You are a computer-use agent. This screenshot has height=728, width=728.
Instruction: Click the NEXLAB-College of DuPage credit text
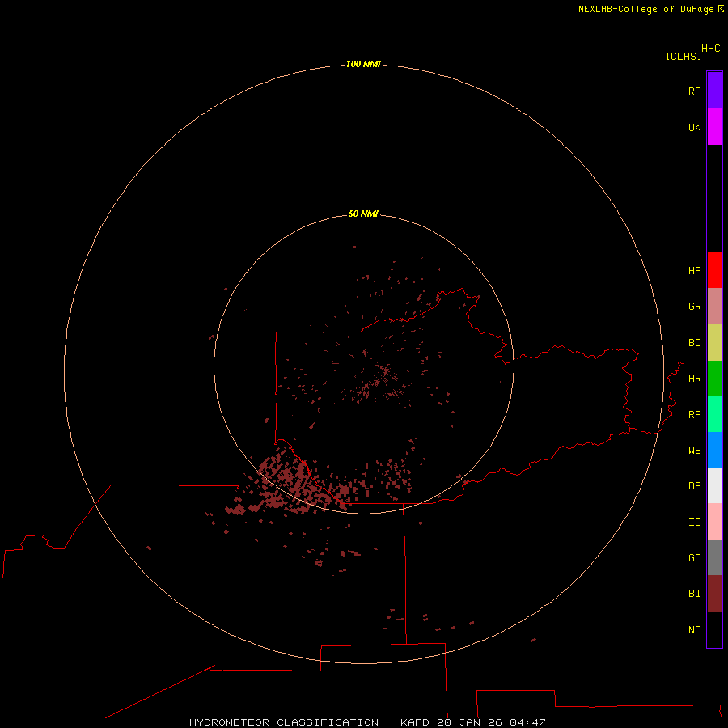645,9
